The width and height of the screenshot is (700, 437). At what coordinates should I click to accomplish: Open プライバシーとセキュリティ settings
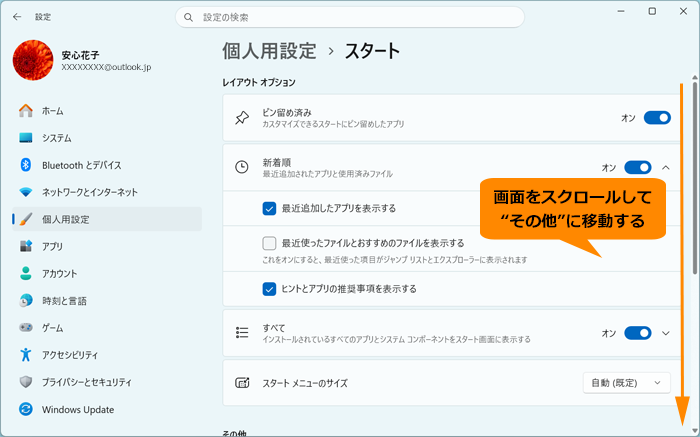[107, 382]
